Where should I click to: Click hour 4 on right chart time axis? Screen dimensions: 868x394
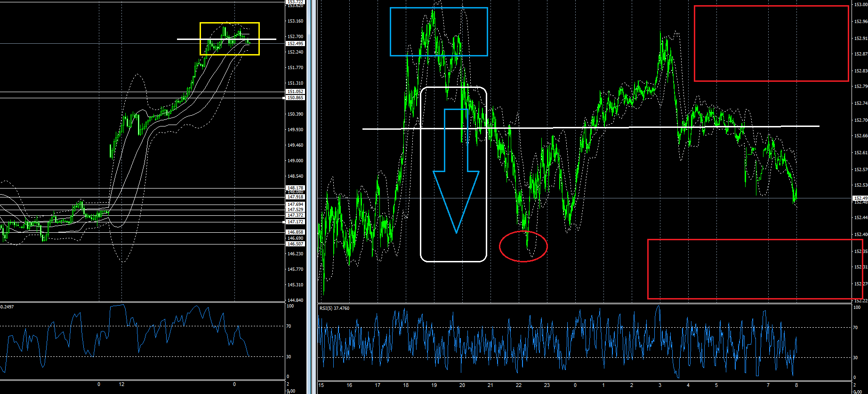(688, 385)
